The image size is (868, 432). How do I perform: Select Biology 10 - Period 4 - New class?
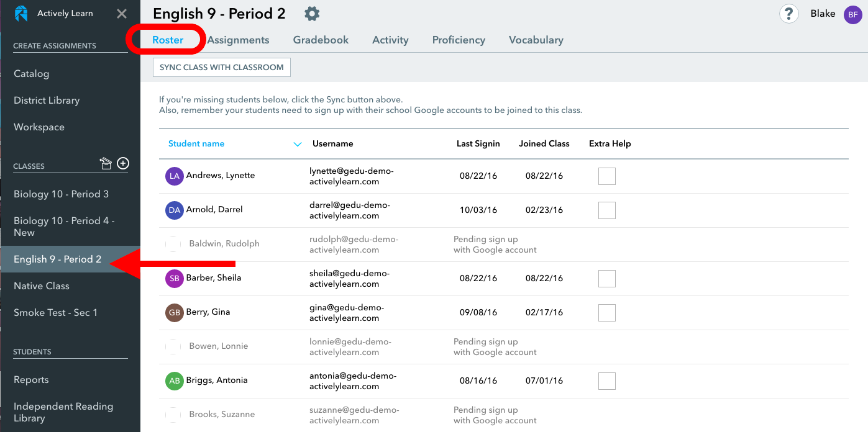(x=64, y=227)
